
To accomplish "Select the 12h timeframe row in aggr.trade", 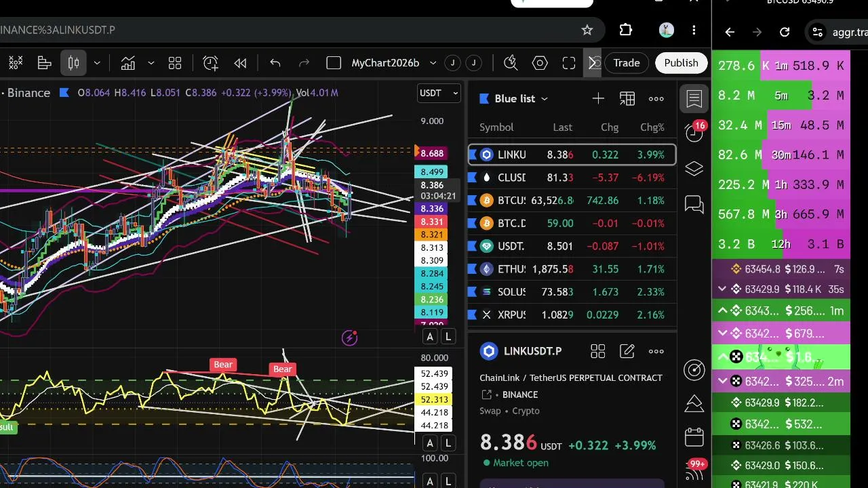I will pyautogui.click(x=781, y=244).
